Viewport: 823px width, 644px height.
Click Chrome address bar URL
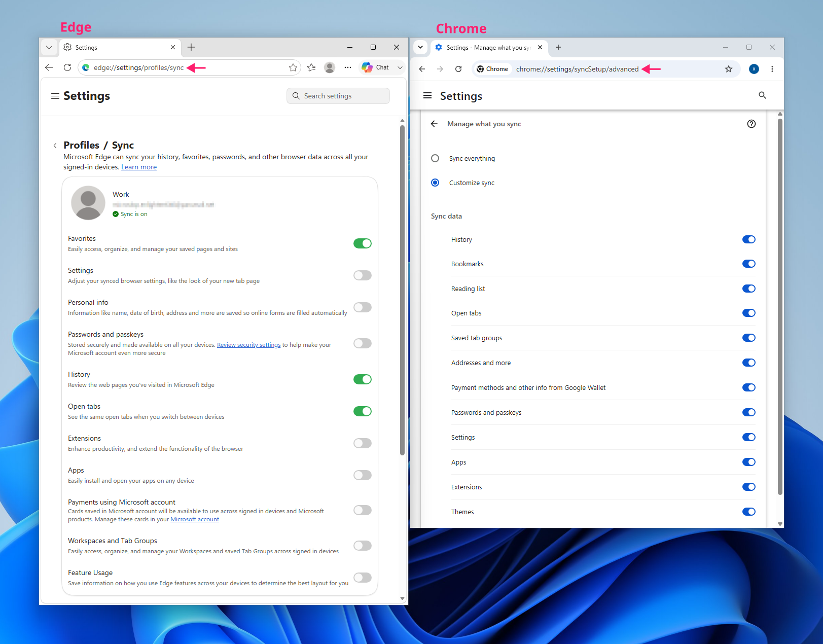click(x=577, y=69)
